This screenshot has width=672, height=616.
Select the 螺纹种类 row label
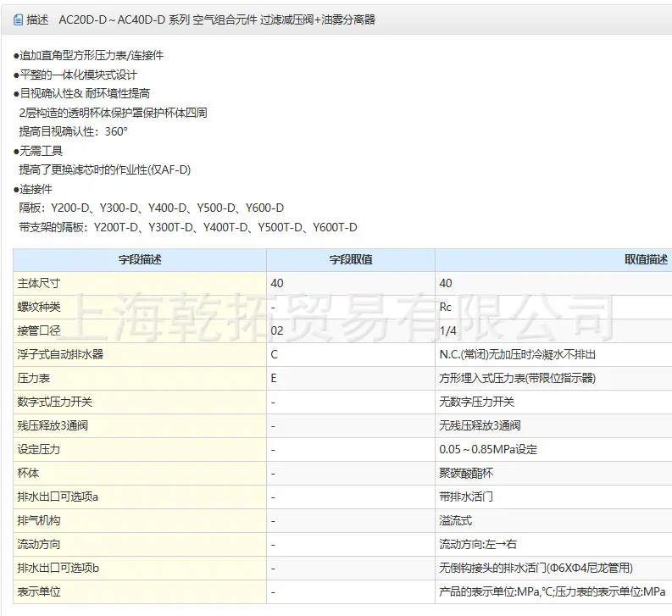(39, 307)
